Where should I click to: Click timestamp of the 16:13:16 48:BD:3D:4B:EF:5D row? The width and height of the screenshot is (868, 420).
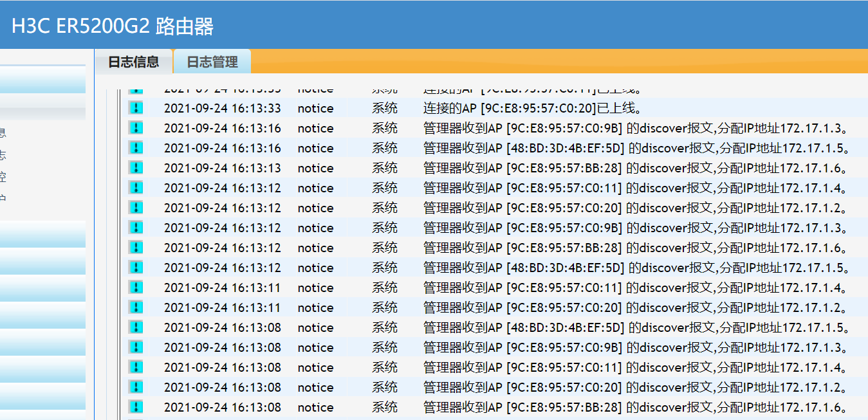223,148
